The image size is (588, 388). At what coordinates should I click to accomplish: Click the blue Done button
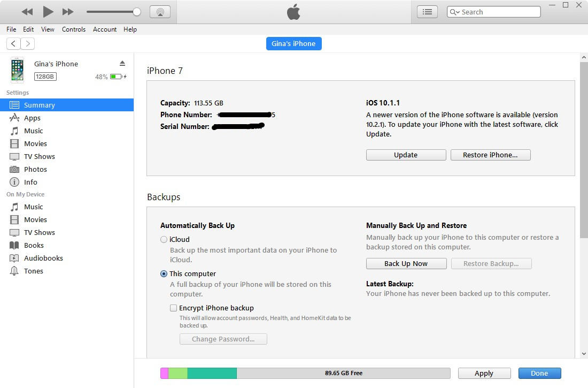539,373
